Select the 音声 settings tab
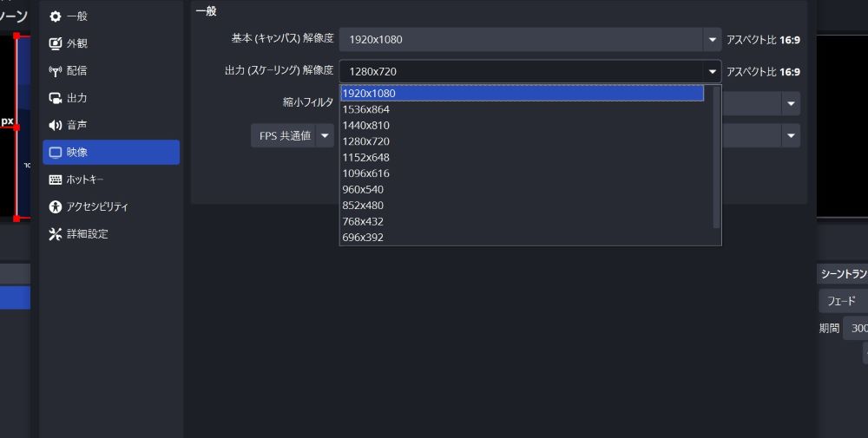Image resolution: width=868 pixels, height=438 pixels. tap(111, 125)
